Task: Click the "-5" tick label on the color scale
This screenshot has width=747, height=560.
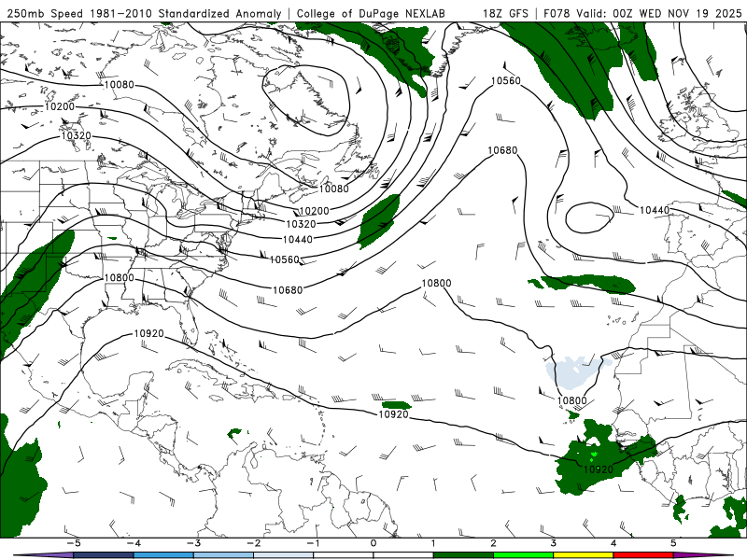Action: [x=73, y=543]
